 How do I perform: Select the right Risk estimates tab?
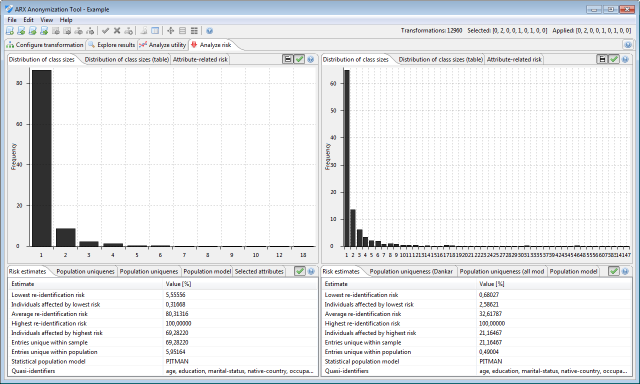(341, 271)
